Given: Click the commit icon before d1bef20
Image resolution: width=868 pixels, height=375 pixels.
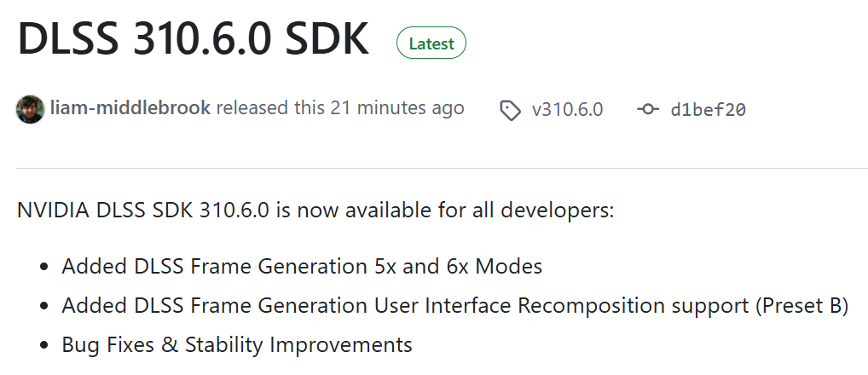Looking at the screenshot, I should (x=648, y=109).
